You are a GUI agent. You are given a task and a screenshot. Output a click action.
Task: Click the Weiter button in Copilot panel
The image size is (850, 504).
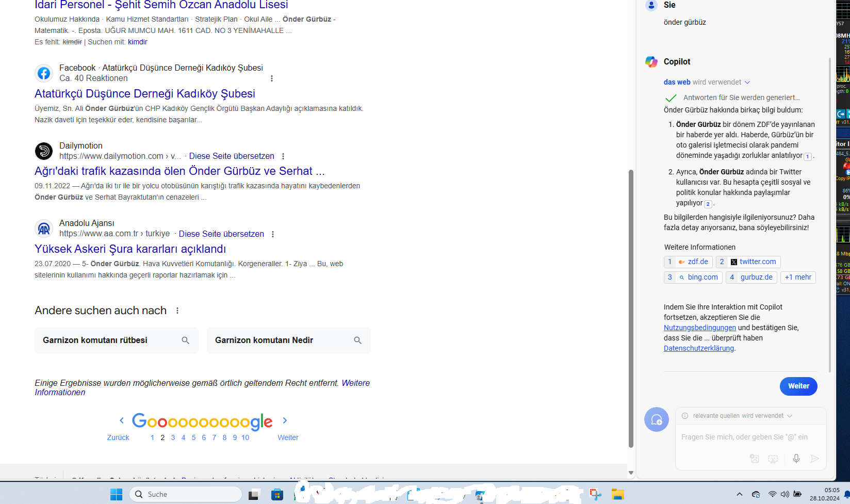tap(798, 386)
